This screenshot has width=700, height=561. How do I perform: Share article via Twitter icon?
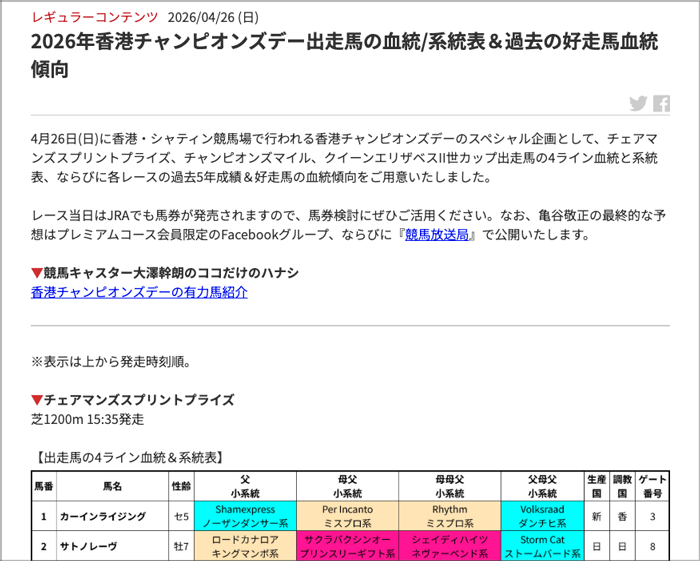click(638, 104)
